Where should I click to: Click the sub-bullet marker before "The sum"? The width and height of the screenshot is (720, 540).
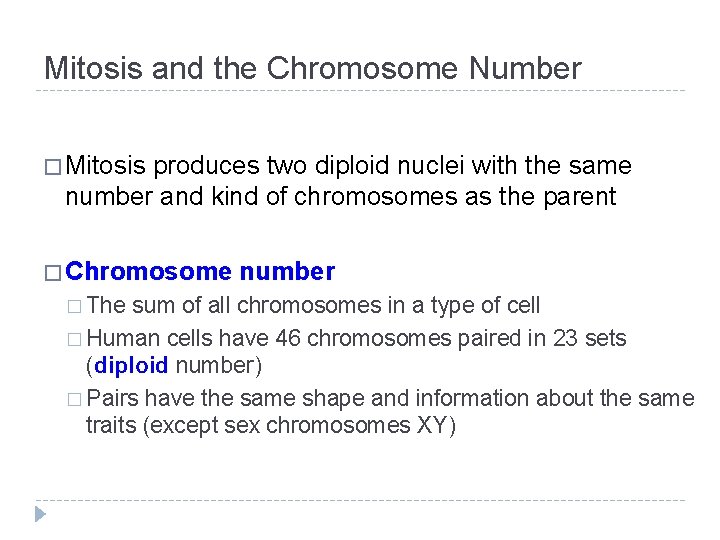76,306
